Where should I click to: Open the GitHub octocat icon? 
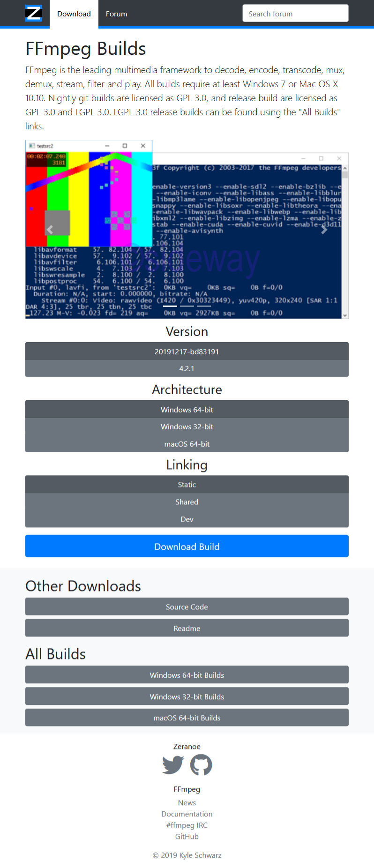coord(201,765)
